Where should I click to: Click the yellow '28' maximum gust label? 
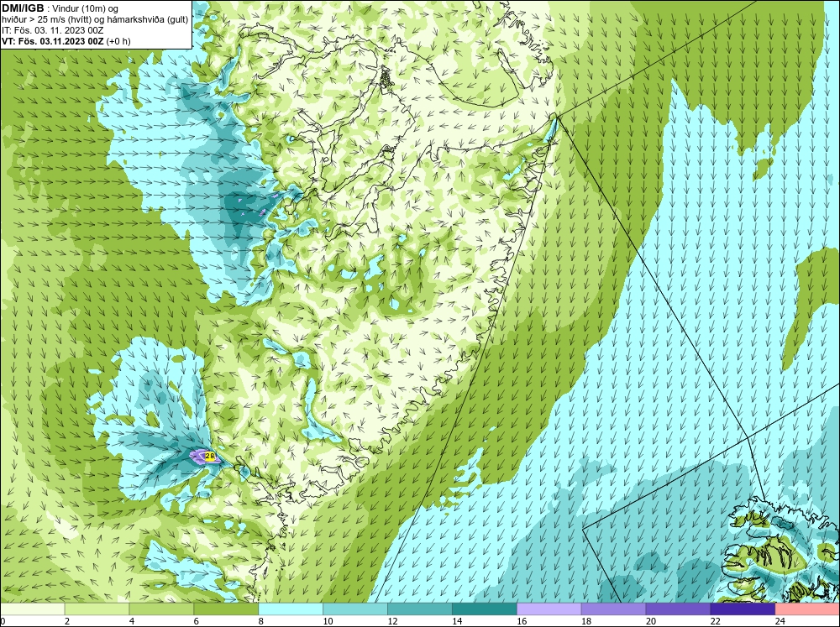210,457
